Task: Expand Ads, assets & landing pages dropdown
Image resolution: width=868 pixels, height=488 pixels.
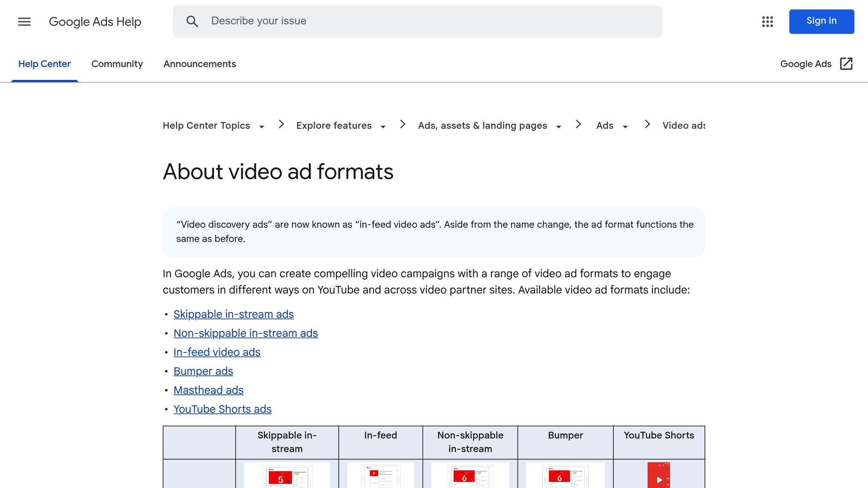Action: [x=559, y=127]
